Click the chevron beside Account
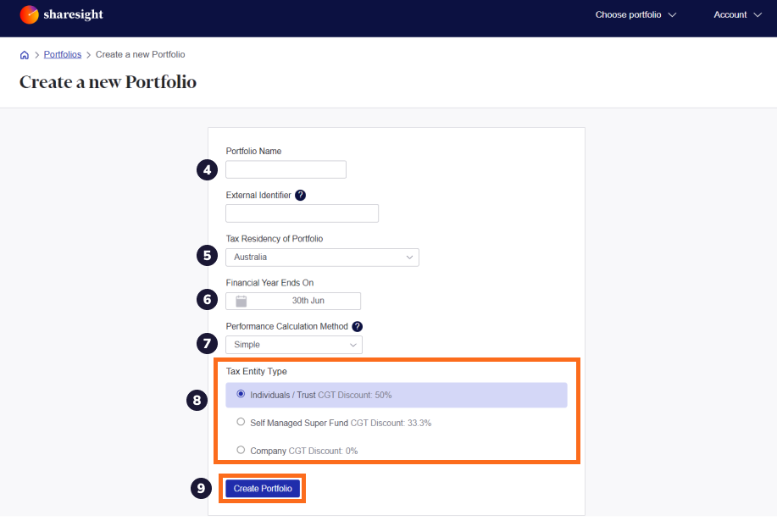This screenshot has width=777, height=532. click(x=757, y=14)
